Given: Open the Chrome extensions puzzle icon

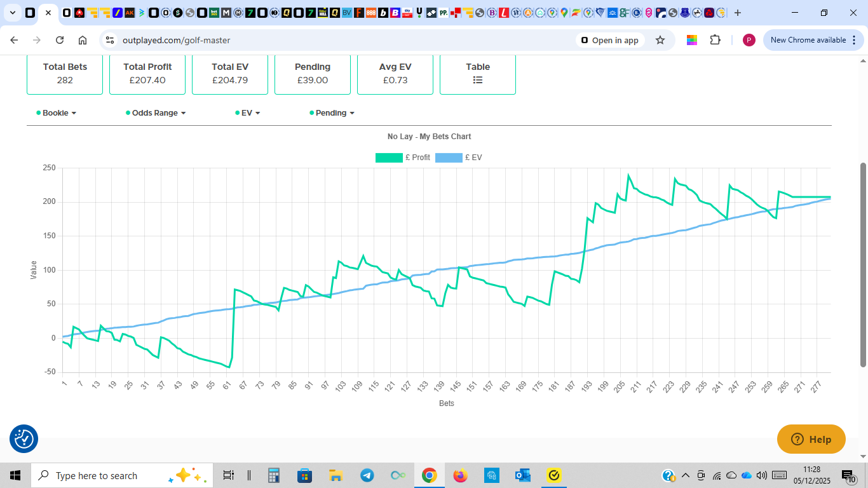Looking at the screenshot, I should point(715,40).
